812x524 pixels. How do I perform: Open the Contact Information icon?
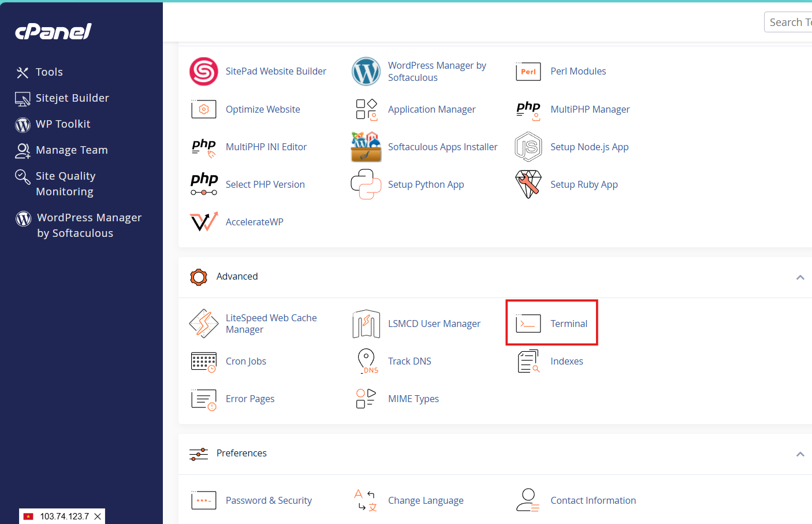point(528,500)
